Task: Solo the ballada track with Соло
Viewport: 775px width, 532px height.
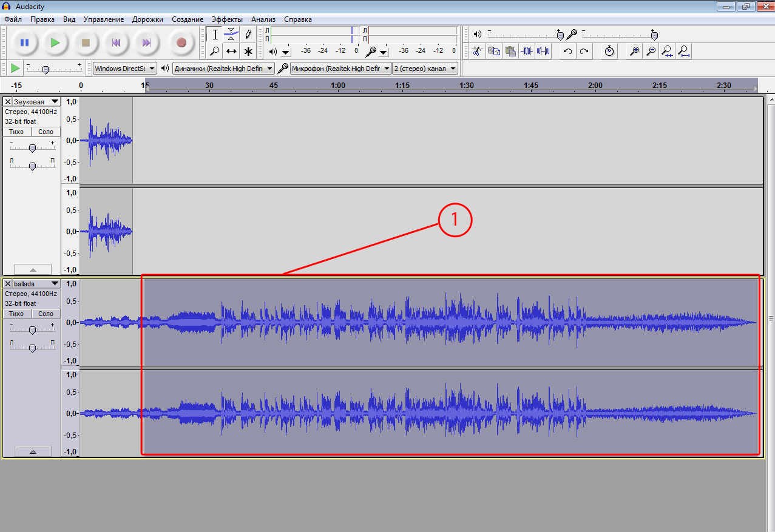Action: (x=46, y=314)
